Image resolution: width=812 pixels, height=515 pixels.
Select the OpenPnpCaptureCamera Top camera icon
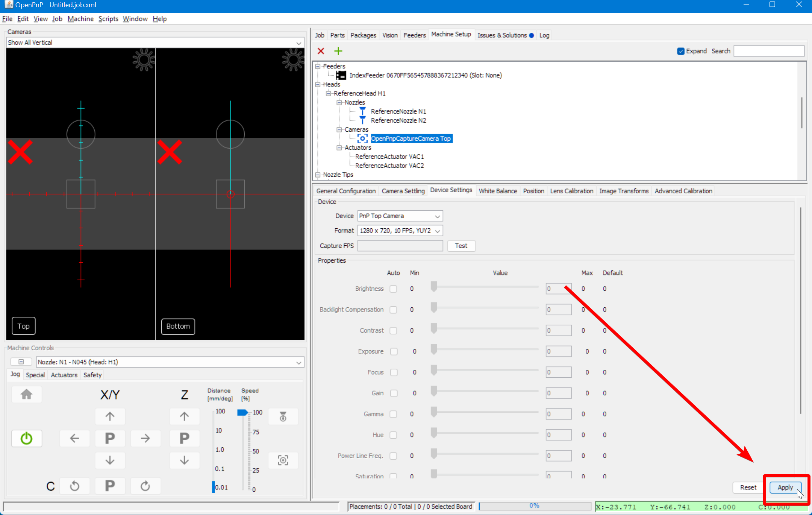click(362, 138)
